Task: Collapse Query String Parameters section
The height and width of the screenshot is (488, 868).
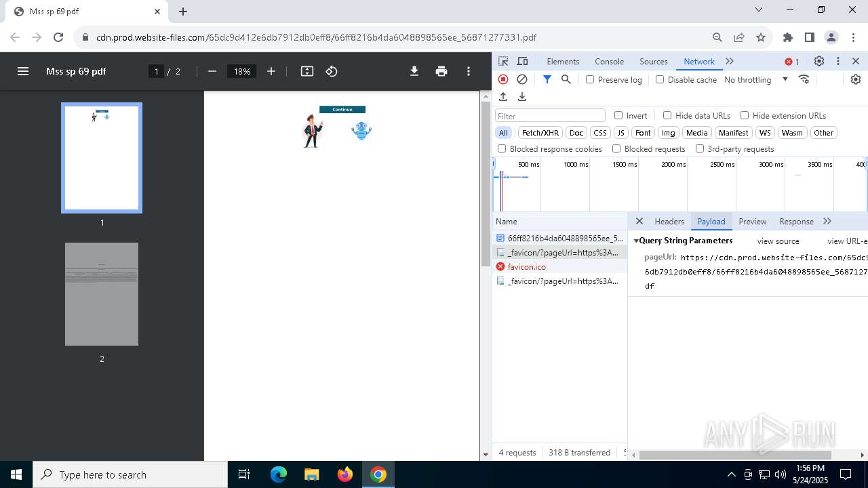Action: click(x=637, y=241)
